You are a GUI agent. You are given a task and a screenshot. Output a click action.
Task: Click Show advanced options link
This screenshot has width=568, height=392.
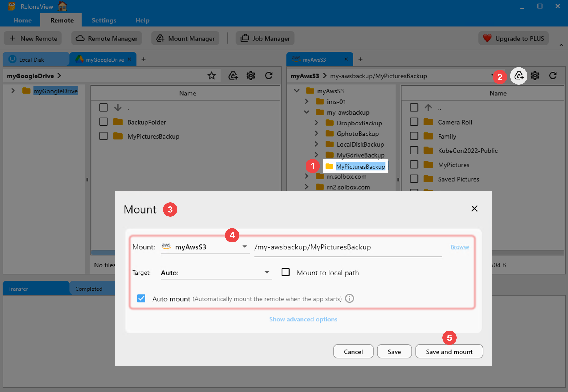(x=303, y=319)
